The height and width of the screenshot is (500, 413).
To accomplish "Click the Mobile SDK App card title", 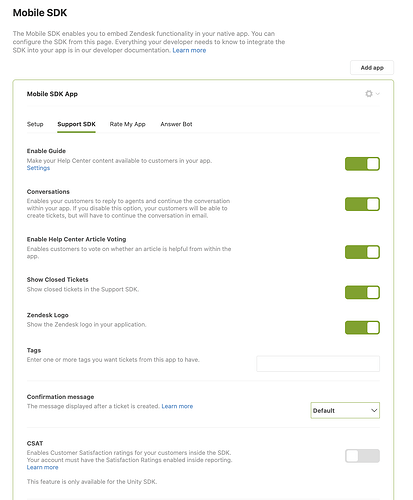I will [x=52, y=94].
